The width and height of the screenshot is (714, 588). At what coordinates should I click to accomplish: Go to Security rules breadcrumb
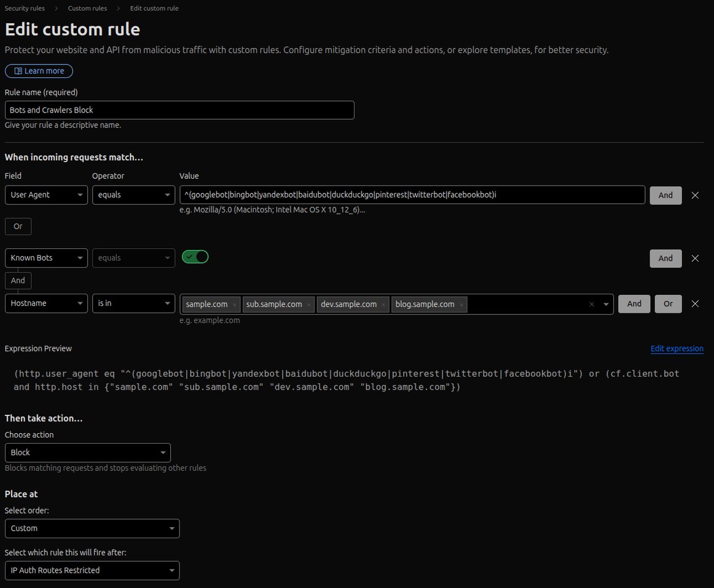(x=25, y=8)
